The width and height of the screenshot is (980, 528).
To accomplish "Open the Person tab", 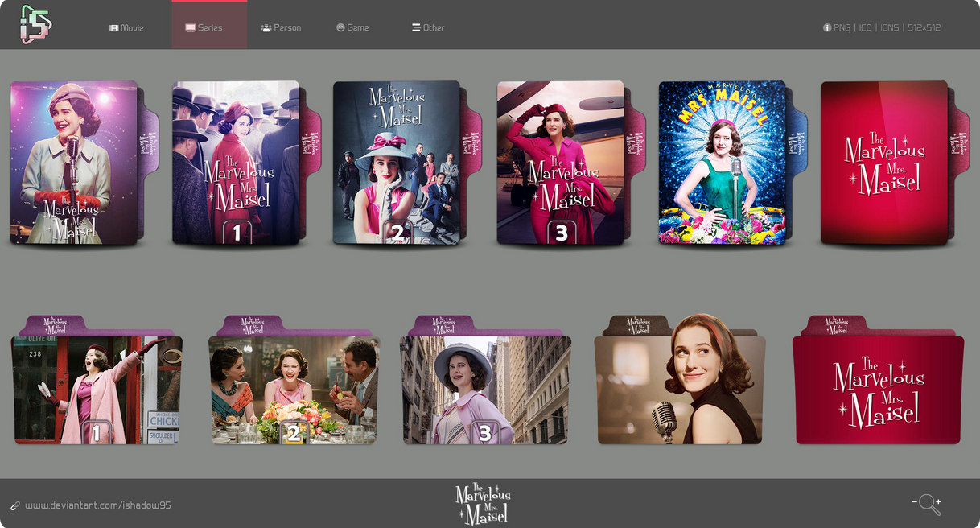I will click(x=281, y=27).
